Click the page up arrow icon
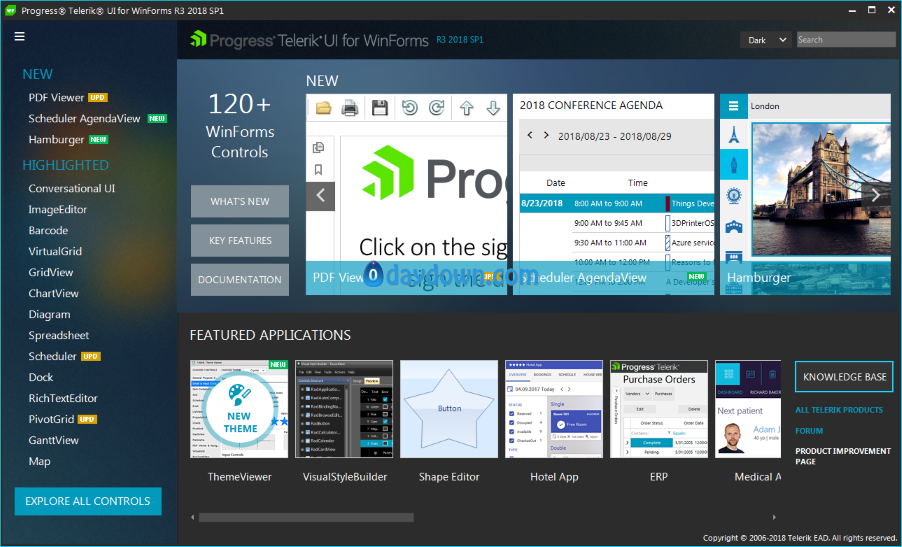 467,108
